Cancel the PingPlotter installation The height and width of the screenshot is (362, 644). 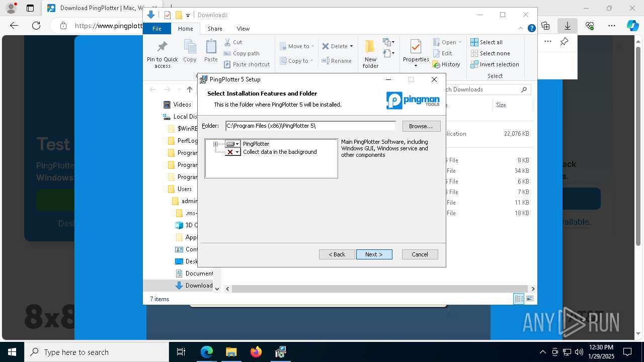420,254
